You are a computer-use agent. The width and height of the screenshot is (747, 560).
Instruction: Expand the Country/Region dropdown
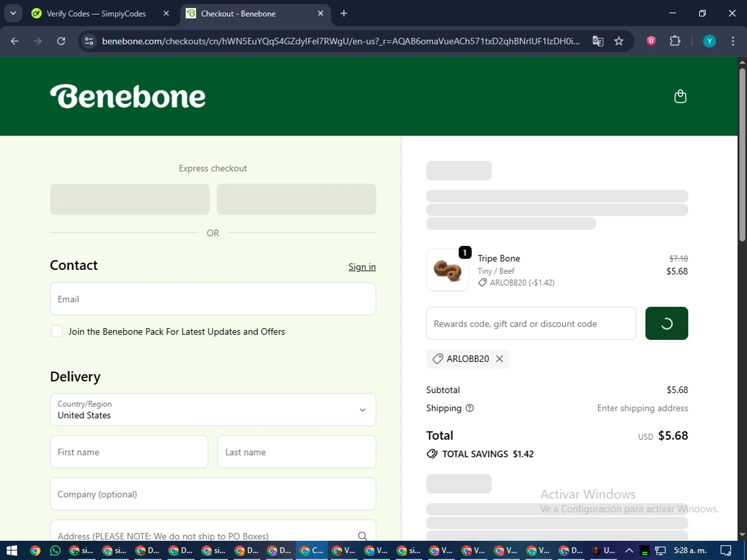pyautogui.click(x=213, y=409)
